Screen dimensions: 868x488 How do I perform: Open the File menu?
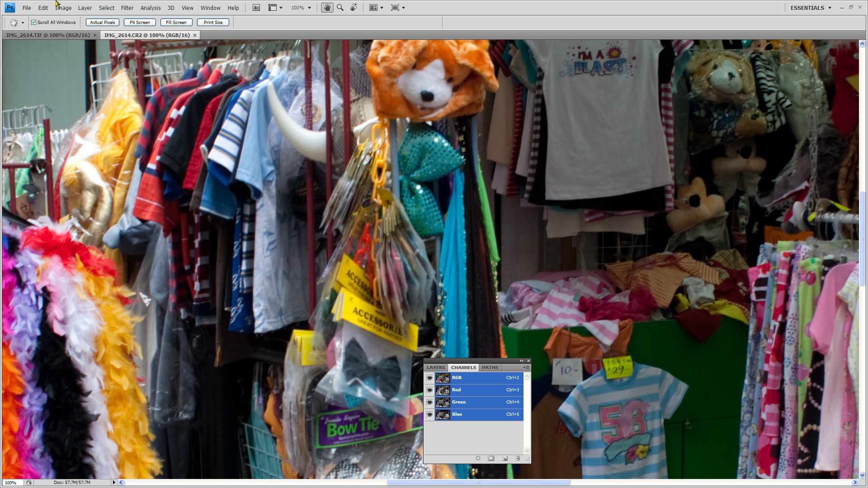(27, 8)
